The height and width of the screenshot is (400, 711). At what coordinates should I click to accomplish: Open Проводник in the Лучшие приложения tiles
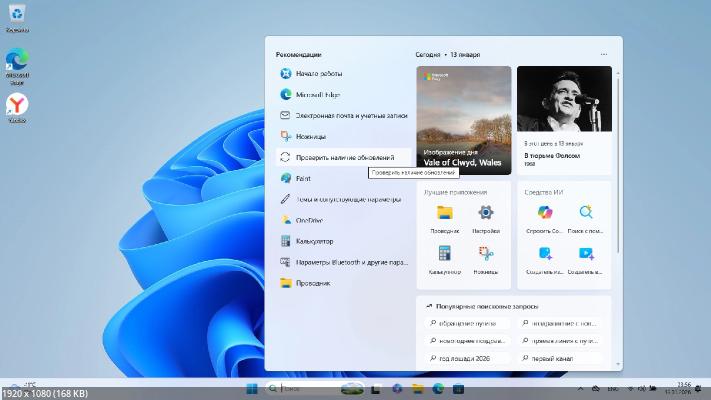coord(444,213)
